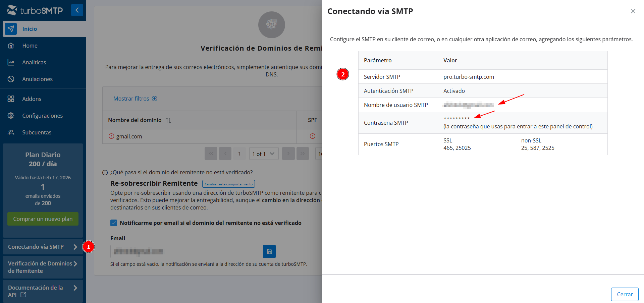The width and height of the screenshot is (644, 303).
Task: Click the Cerrar button
Action: 625,294
